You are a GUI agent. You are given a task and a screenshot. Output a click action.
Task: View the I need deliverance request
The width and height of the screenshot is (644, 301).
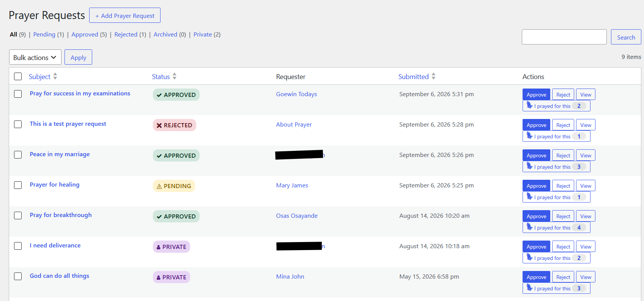point(586,247)
